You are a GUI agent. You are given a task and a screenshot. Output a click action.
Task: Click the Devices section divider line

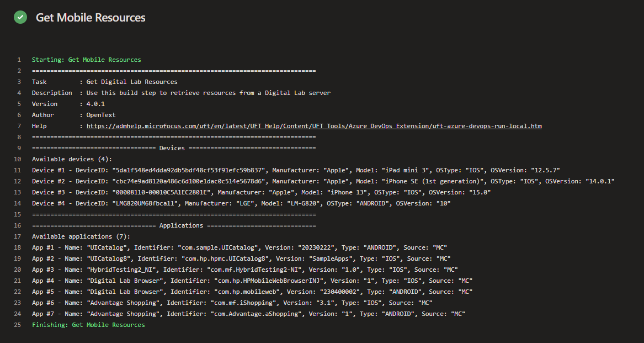[174, 148]
